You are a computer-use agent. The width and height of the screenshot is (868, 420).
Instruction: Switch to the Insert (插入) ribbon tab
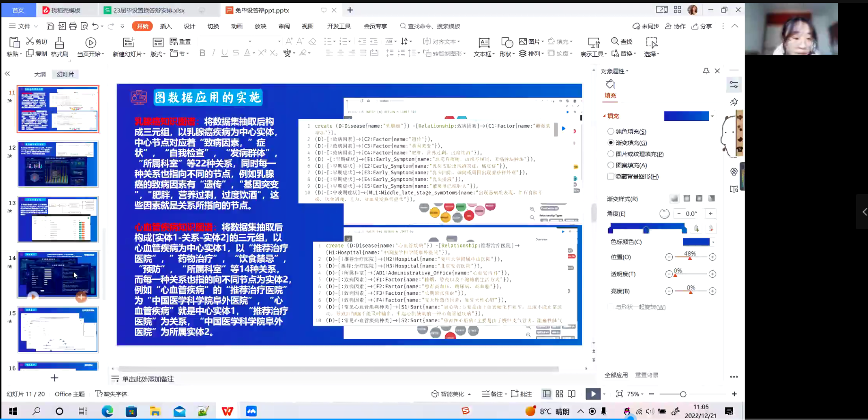pyautogui.click(x=166, y=26)
